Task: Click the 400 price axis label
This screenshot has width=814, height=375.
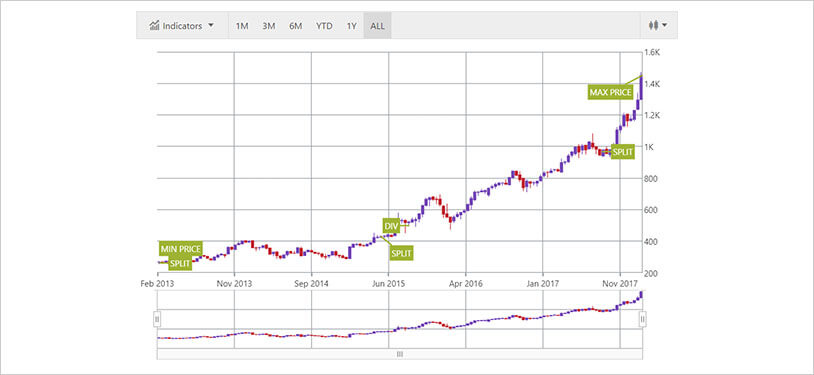Action: [652, 242]
